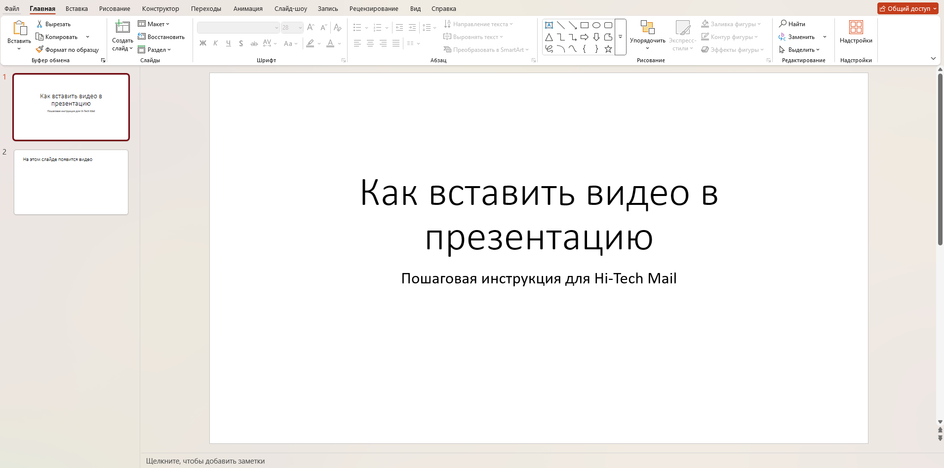Select the freeform scribble shape

(548, 49)
